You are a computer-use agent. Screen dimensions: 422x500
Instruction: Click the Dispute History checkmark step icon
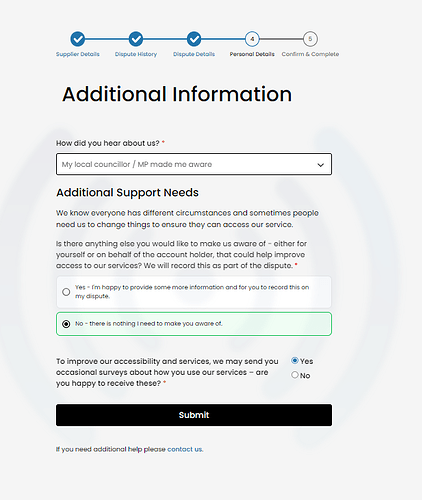point(136,39)
